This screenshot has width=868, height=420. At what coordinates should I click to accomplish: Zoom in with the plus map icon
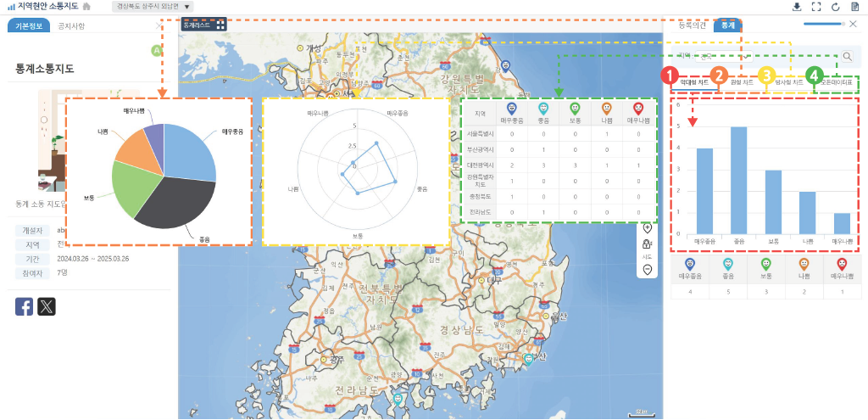647,227
